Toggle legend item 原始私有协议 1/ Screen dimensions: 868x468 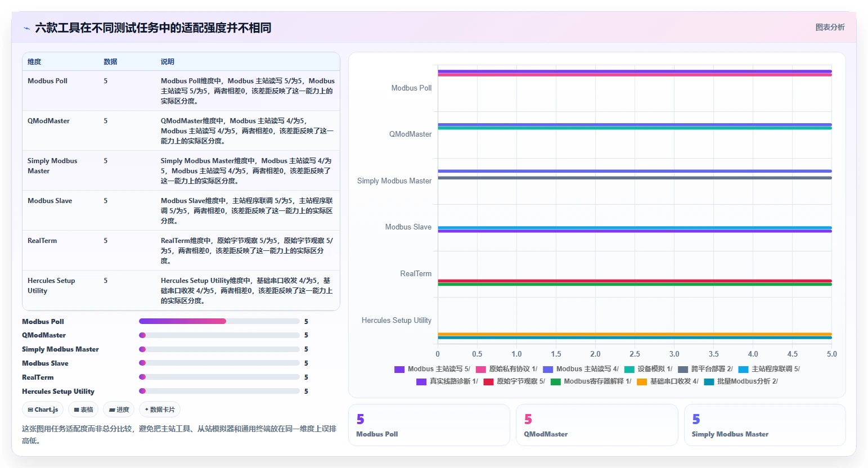tap(506, 369)
